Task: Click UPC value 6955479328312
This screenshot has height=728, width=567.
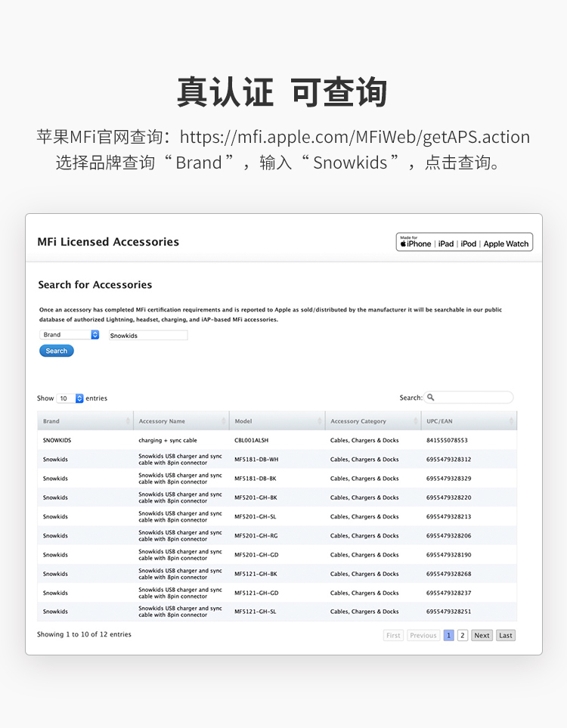Action: (448, 459)
